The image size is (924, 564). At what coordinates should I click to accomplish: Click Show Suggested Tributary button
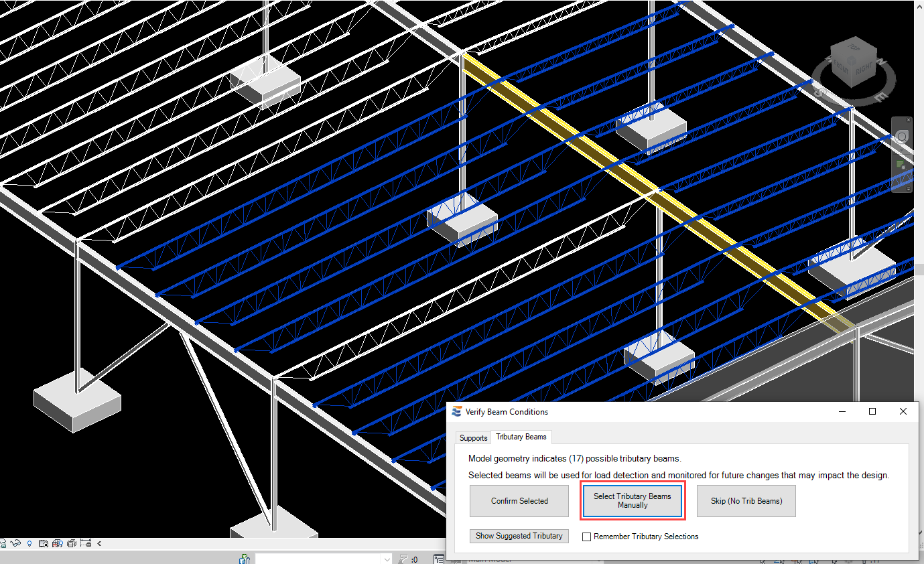[519, 536]
